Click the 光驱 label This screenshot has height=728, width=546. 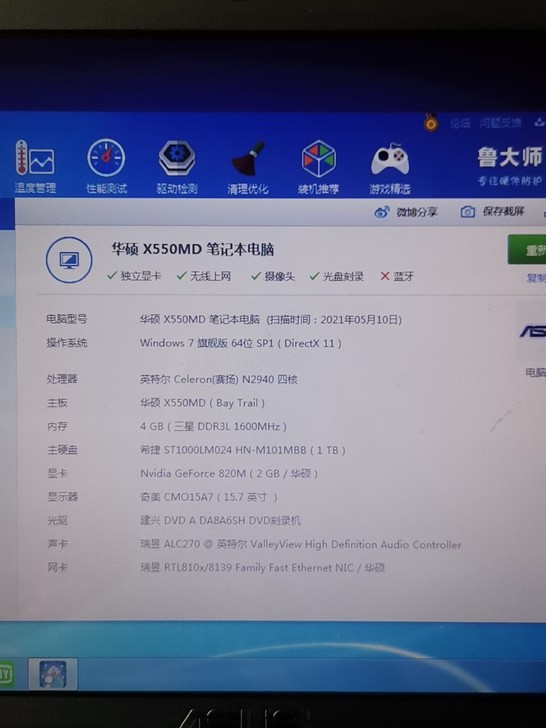click(x=57, y=520)
